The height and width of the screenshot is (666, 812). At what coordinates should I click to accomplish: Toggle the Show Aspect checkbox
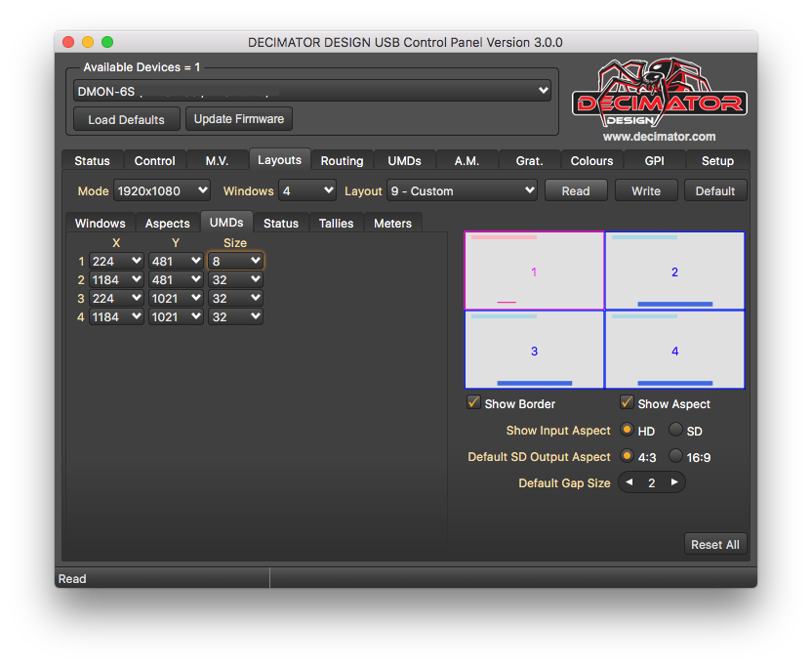[x=627, y=402]
